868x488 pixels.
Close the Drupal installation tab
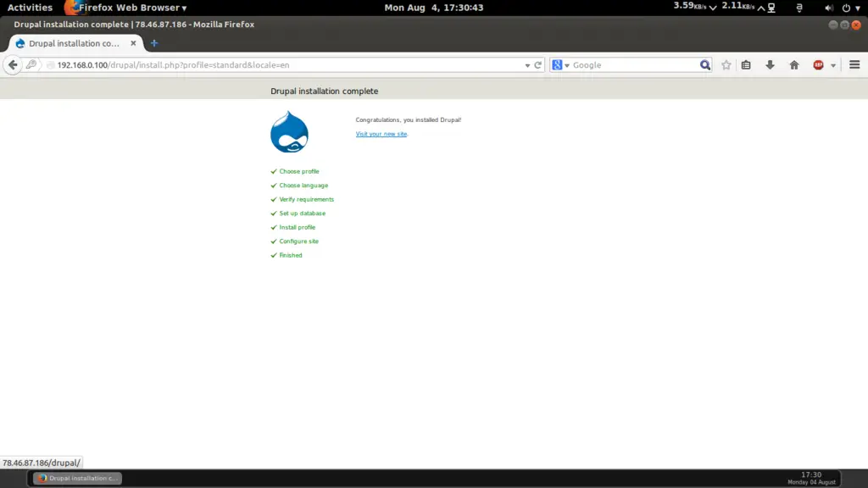[133, 42]
